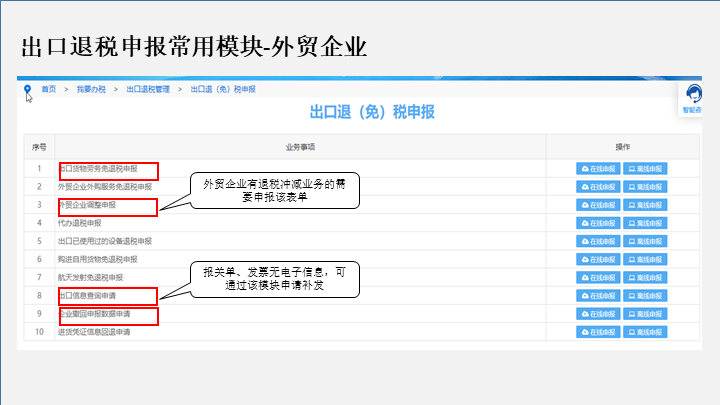Click 在线申报 for 进货凭证信息回退申请
The width and height of the screenshot is (720, 405).
coord(598,332)
